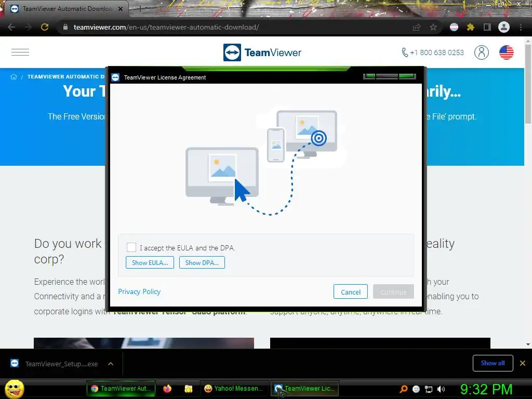Tick the 'I accept the EULA and the DPA' checkbox

pos(131,247)
